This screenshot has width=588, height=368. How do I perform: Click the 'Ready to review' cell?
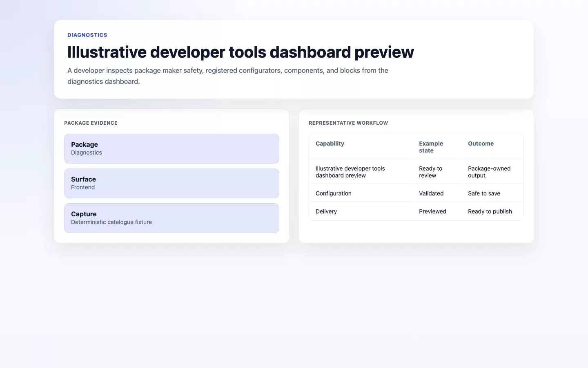coord(430,172)
